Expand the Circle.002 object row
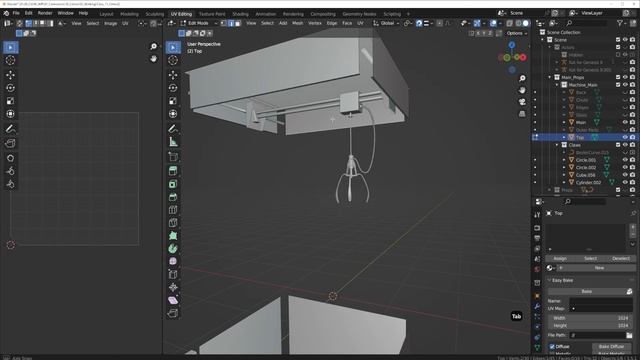The height and width of the screenshot is (360, 640). coord(564,167)
